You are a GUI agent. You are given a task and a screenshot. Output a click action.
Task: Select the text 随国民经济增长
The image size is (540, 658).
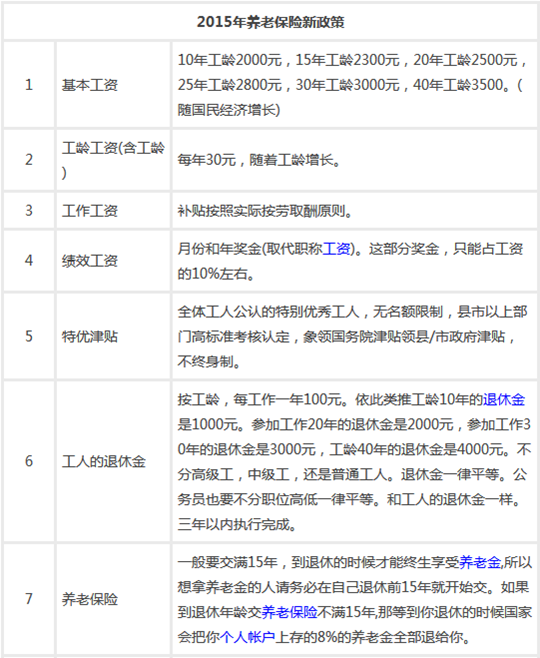click(x=227, y=110)
